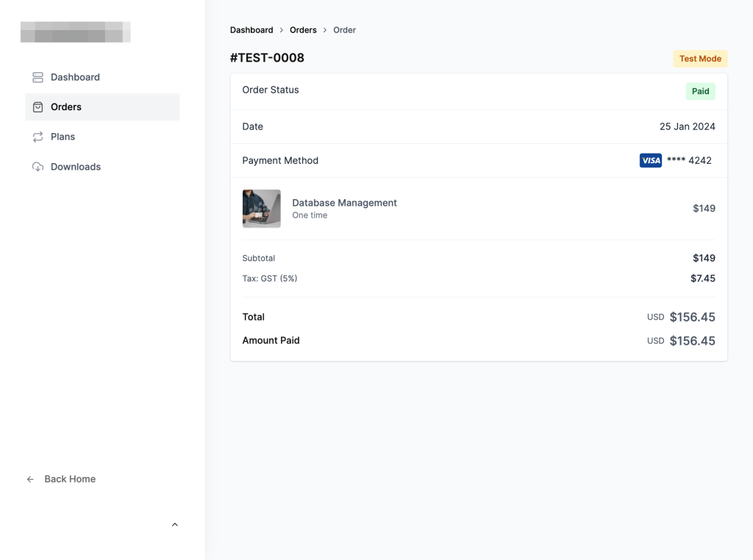
Task: Click the Subtotal $149 value
Action: [704, 258]
